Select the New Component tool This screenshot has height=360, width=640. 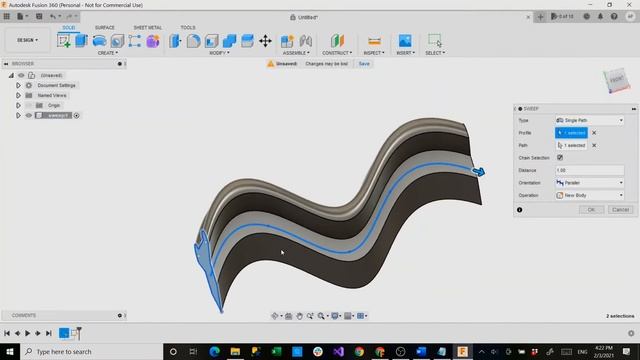[x=287, y=41]
